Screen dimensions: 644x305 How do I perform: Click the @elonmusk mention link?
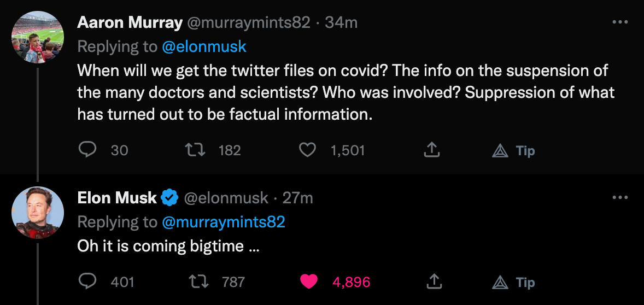click(204, 47)
